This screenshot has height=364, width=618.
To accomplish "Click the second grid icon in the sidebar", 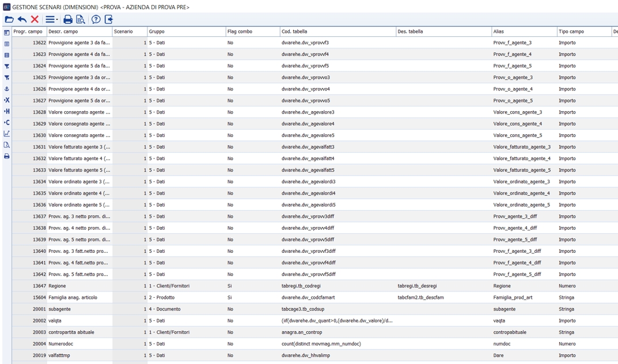I will (x=7, y=44).
